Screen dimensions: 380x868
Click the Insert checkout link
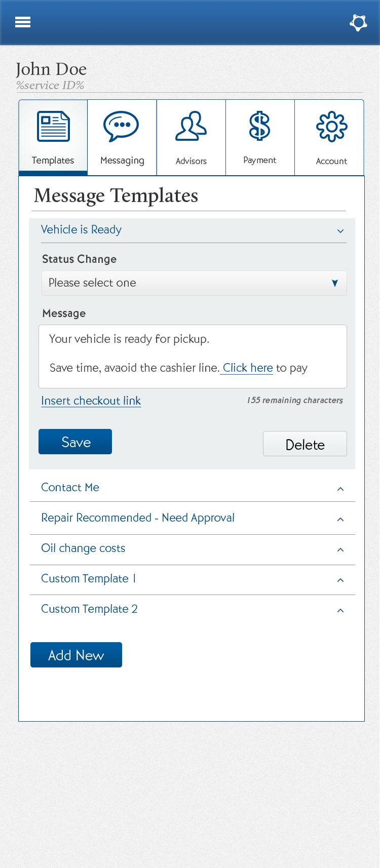(91, 401)
